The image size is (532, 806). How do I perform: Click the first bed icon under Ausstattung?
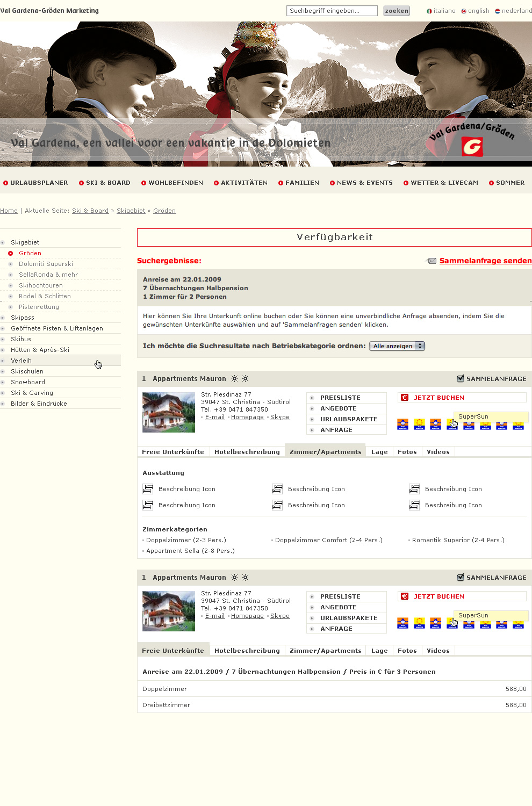148,489
